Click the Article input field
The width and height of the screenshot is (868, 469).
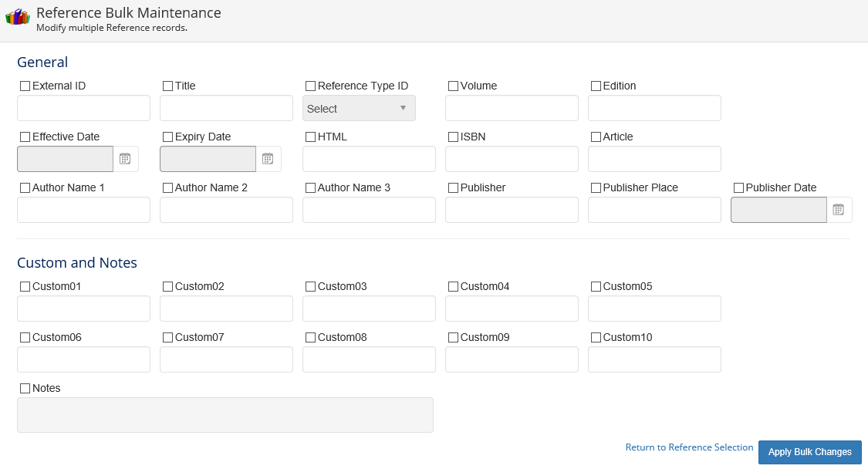coord(654,159)
